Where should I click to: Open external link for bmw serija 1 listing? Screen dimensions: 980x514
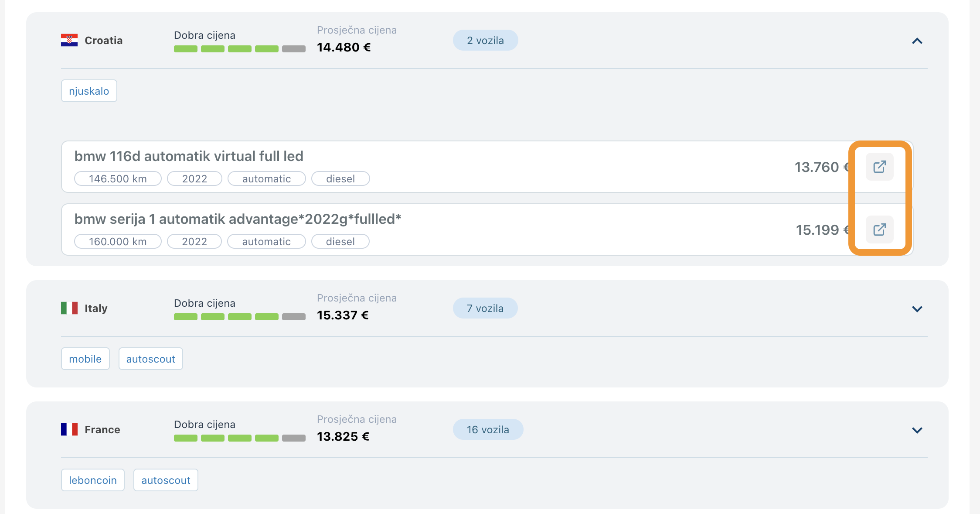pos(879,230)
